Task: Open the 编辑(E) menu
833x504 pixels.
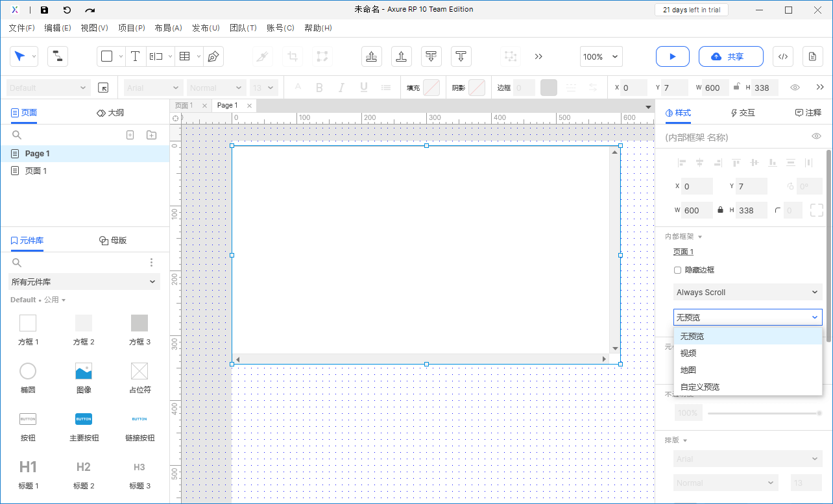Action: point(58,28)
